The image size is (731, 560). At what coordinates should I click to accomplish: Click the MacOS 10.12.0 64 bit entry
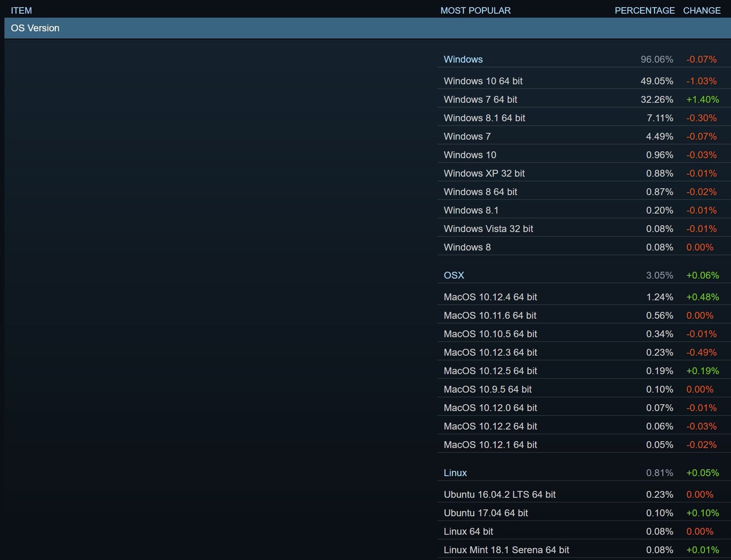(x=491, y=408)
